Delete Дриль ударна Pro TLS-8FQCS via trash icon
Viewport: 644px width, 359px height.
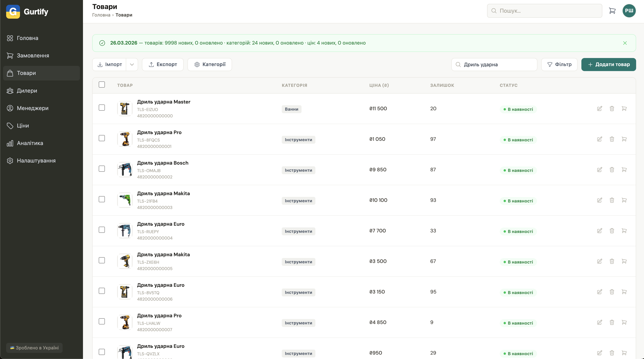pos(612,139)
